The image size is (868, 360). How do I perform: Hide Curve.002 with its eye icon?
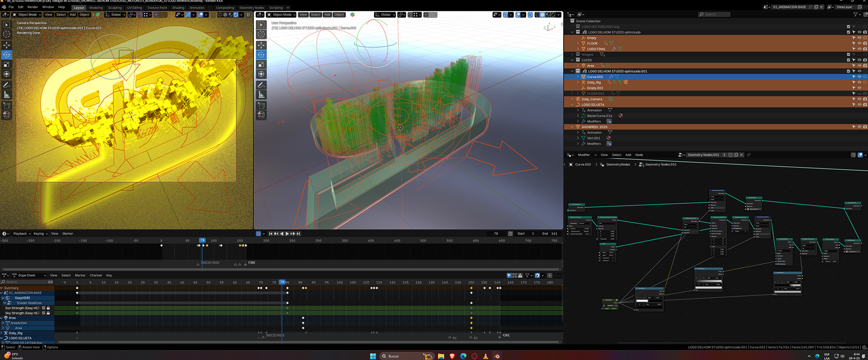click(859, 77)
